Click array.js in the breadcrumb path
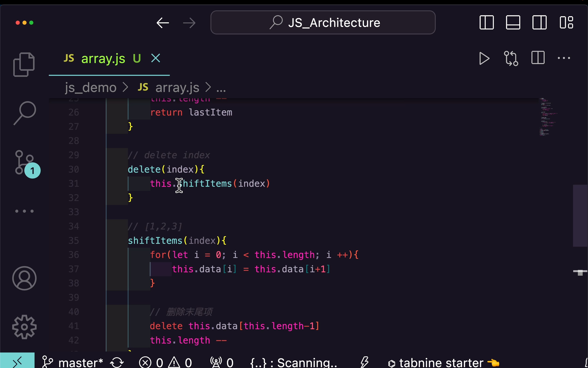588x368 pixels. click(x=177, y=87)
